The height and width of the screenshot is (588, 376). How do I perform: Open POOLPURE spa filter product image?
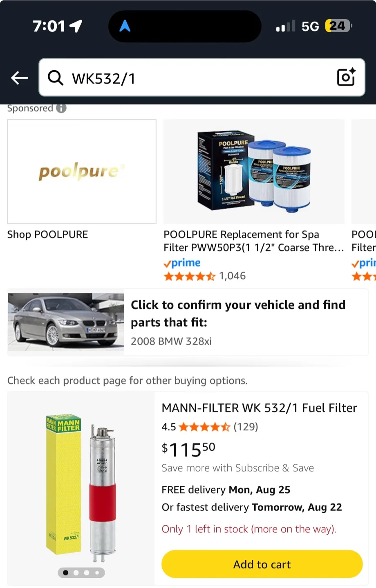(254, 171)
